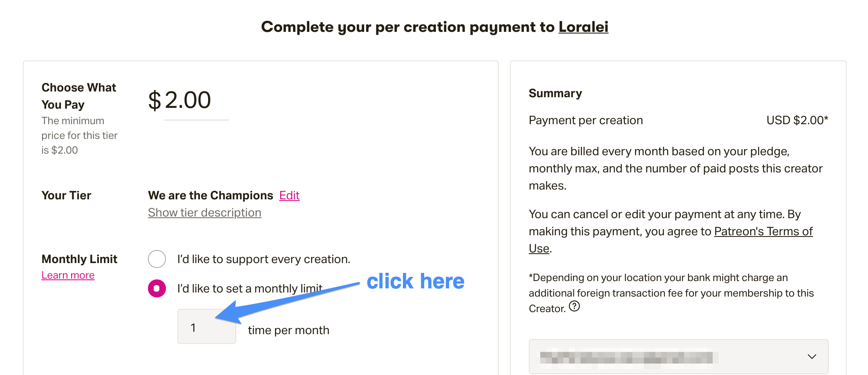
Task: Change the monthly limit number field
Action: click(206, 327)
